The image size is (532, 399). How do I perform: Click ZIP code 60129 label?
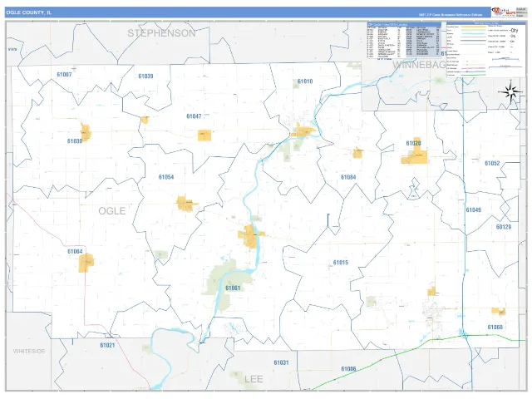coord(504,227)
